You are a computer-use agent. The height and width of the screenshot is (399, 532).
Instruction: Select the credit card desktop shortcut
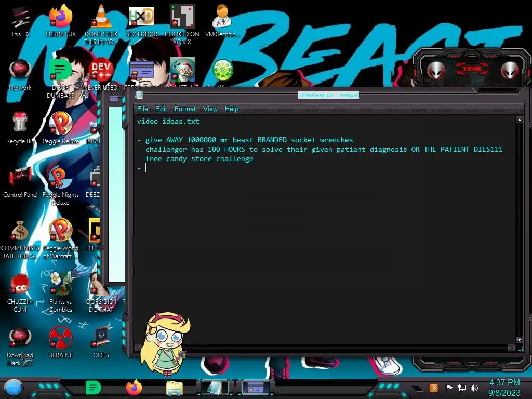click(x=142, y=73)
